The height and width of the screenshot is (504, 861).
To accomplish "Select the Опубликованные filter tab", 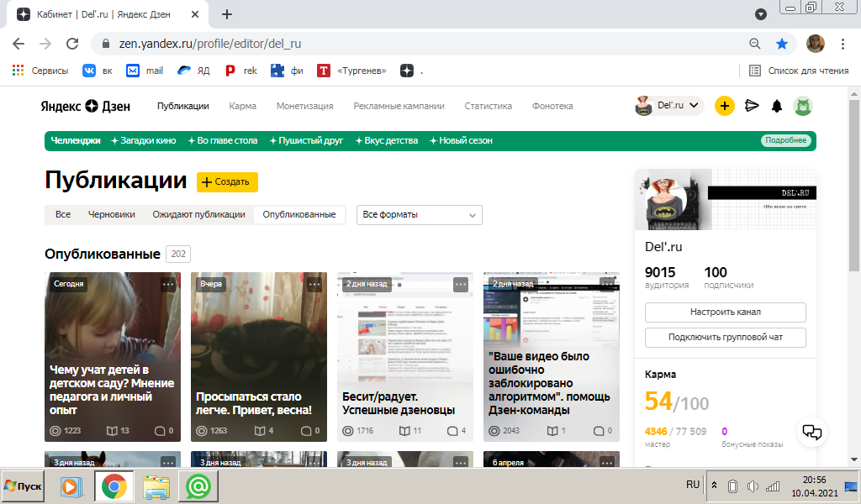I will pos(299,214).
